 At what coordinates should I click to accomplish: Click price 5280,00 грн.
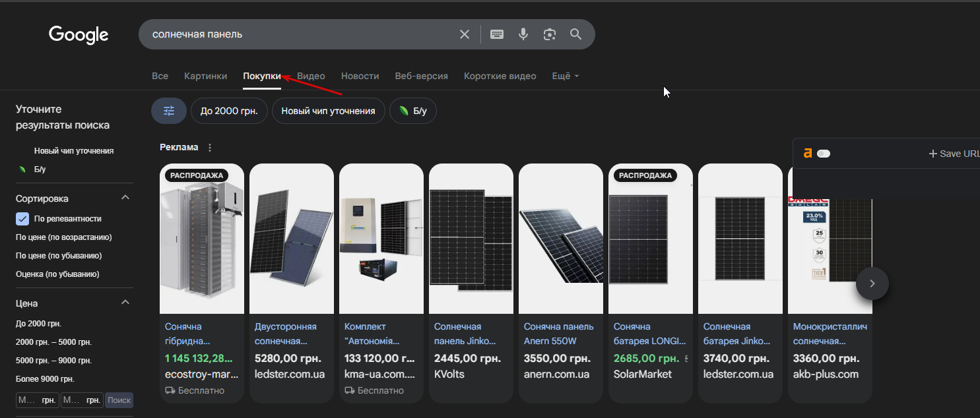(x=288, y=359)
